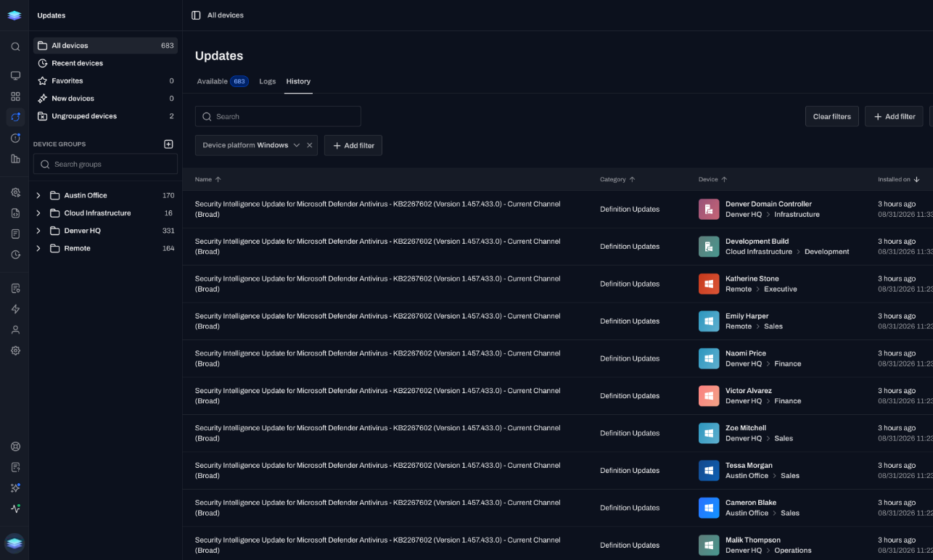Click the All devices breadcrumb in top bar

click(226, 15)
